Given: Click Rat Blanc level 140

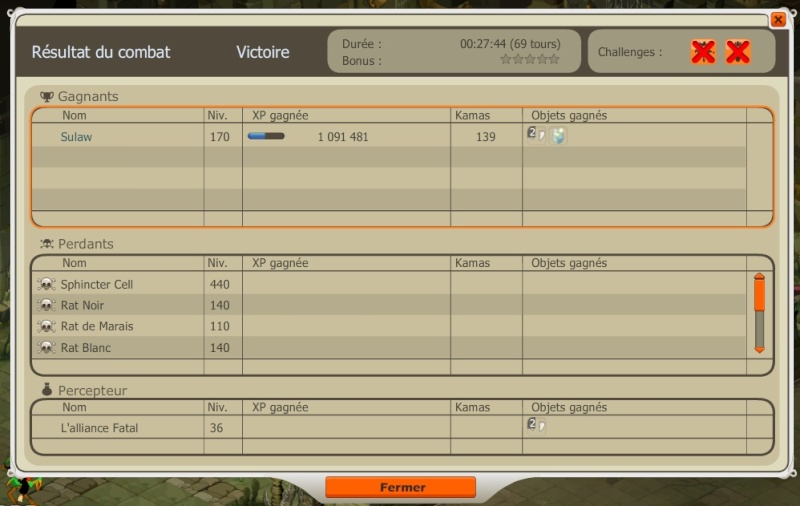Looking at the screenshot, I should click(220, 348).
